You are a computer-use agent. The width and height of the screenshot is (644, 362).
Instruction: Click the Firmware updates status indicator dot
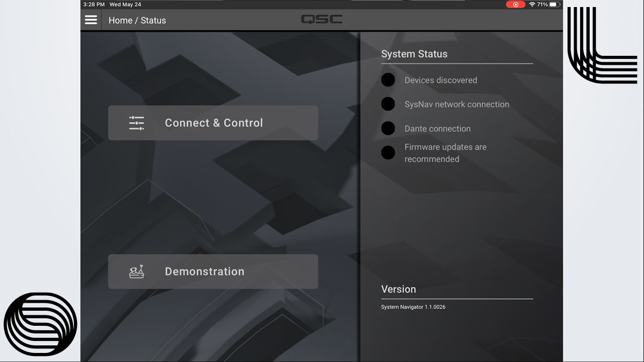pyautogui.click(x=388, y=153)
